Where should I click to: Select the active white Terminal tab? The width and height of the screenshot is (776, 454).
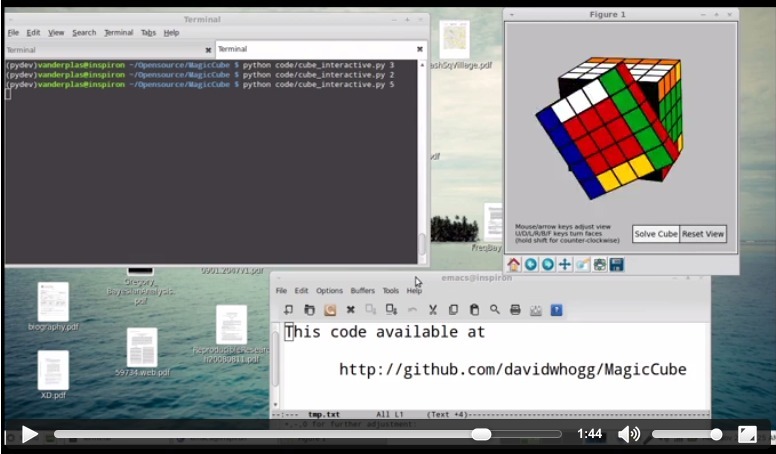pyautogui.click(x=321, y=49)
